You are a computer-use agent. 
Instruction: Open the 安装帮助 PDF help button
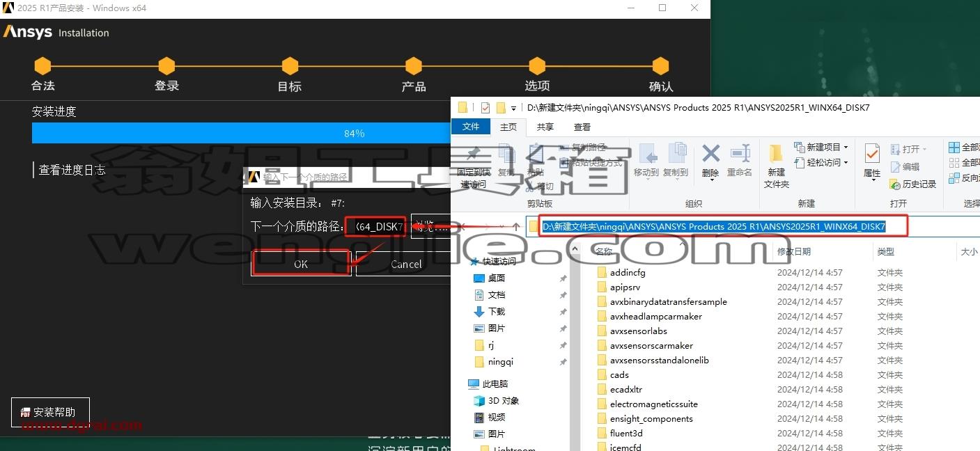(50, 412)
